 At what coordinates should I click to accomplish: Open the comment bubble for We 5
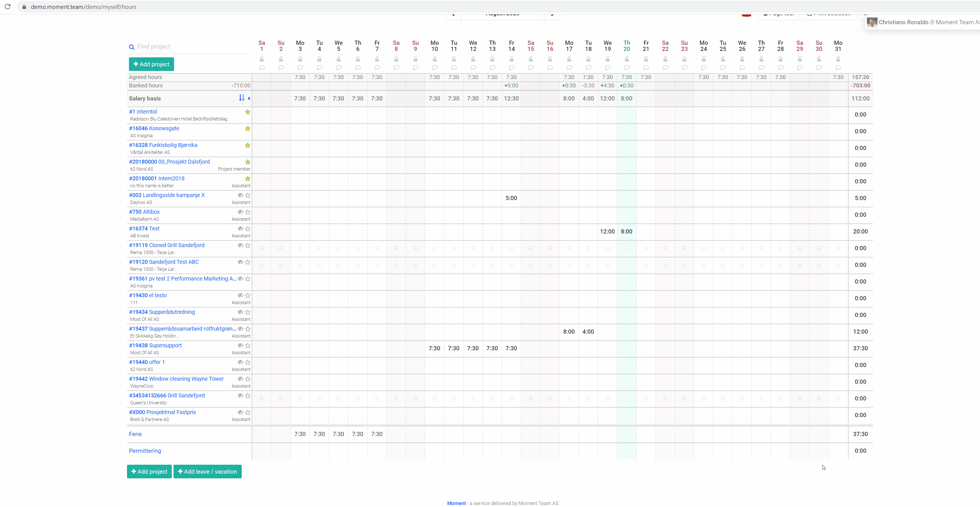pyautogui.click(x=339, y=68)
